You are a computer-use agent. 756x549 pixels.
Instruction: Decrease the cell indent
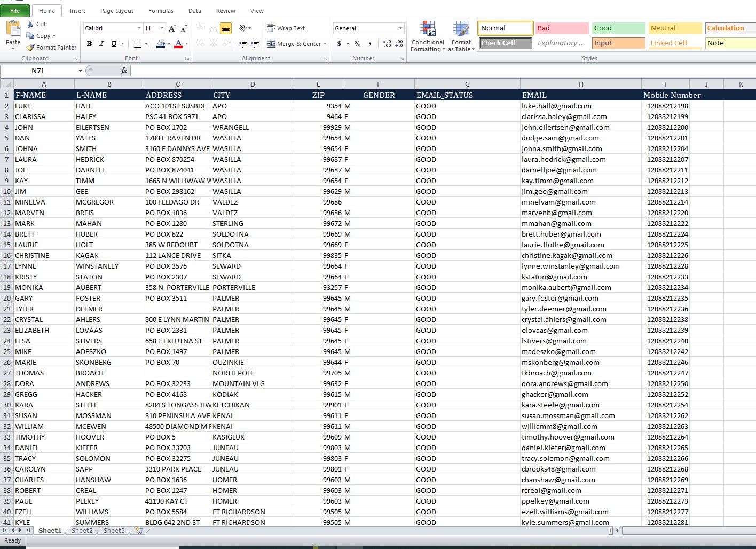click(243, 44)
